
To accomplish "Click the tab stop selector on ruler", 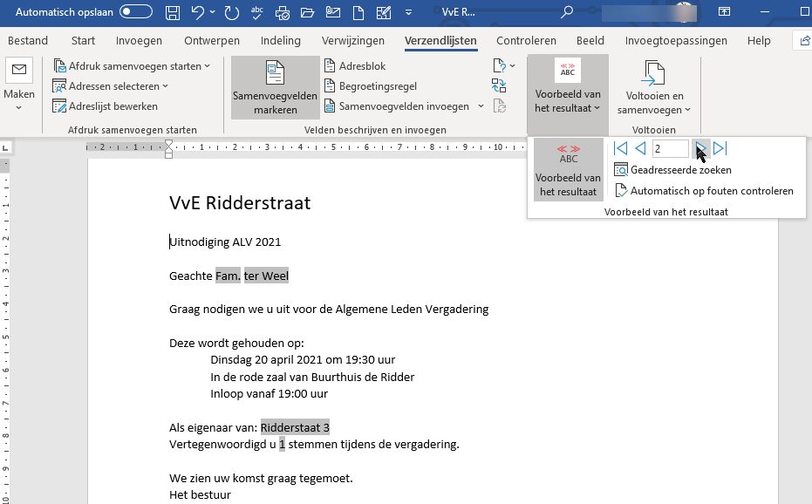I will point(5,148).
